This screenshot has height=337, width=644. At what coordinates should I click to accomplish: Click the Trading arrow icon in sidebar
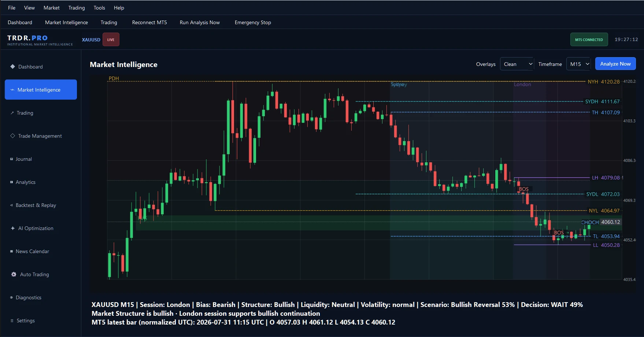click(12, 113)
